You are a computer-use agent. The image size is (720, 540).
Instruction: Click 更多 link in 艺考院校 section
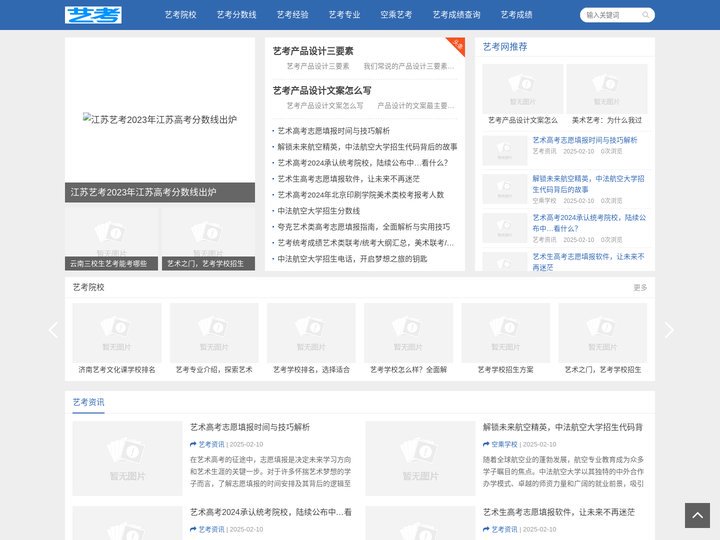coord(640,287)
